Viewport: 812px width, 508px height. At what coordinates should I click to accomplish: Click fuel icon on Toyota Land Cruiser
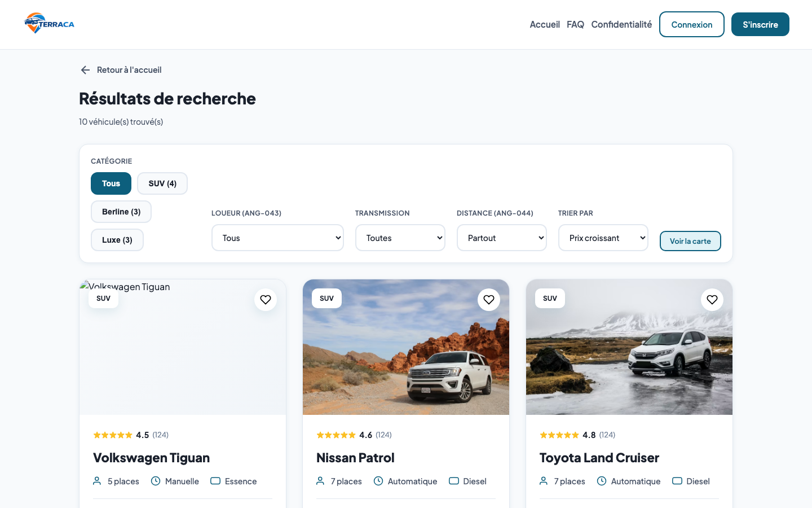coord(677,481)
